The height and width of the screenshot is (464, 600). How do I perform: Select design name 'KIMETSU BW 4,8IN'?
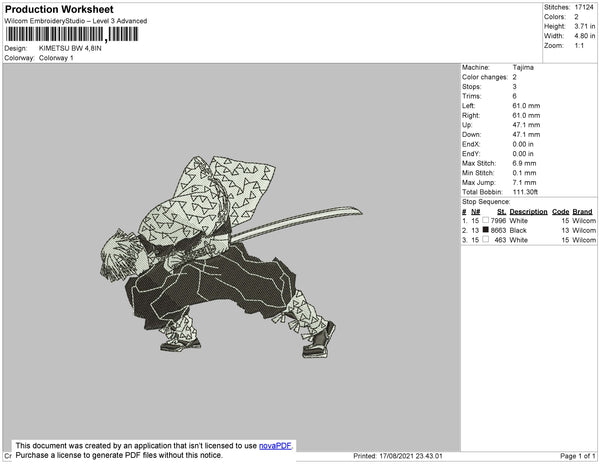pos(70,49)
